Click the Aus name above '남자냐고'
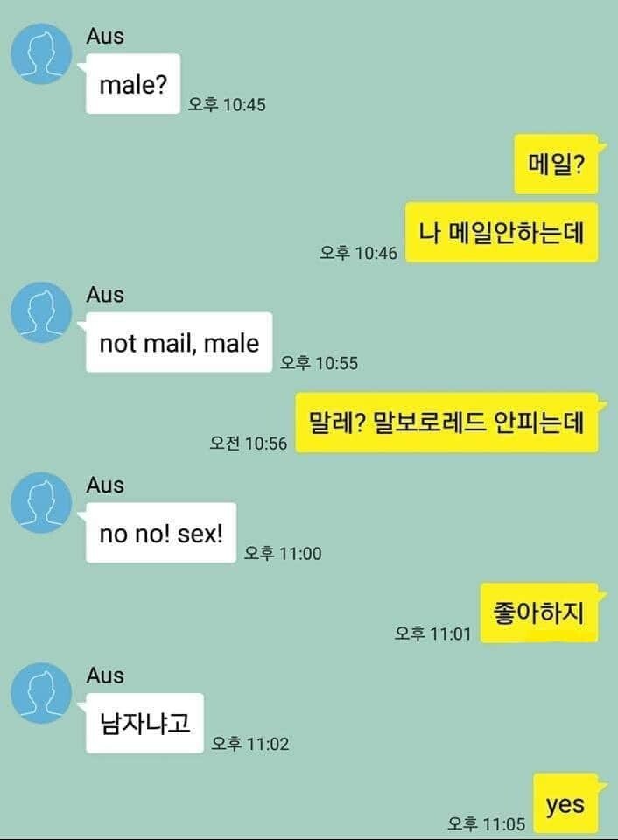618x840 pixels. point(105,675)
